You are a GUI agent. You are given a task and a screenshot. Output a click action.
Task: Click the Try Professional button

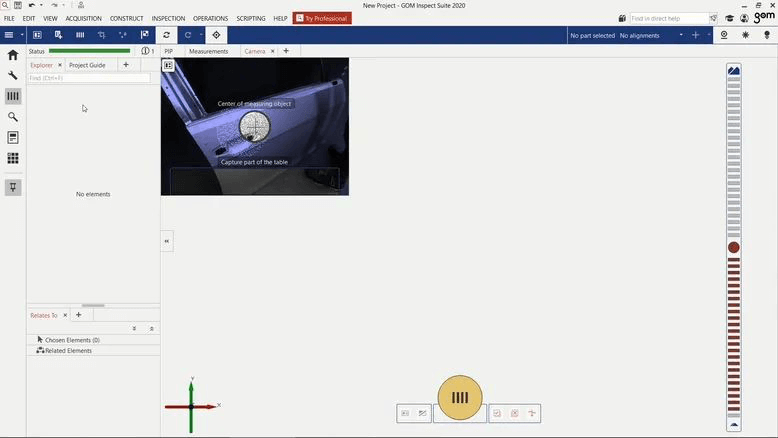coord(322,18)
